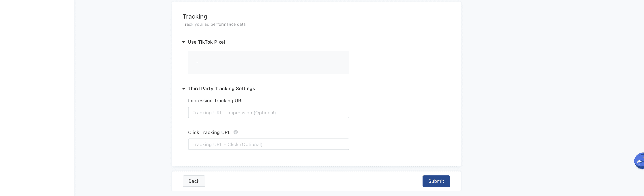Focus the Click tracking URL input field
644x196 pixels.
268,144
